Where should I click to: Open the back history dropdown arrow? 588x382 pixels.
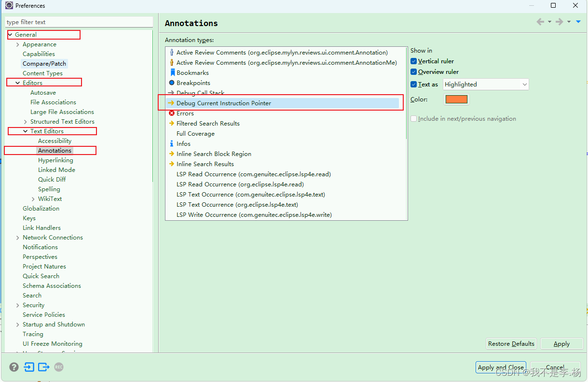(x=549, y=22)
